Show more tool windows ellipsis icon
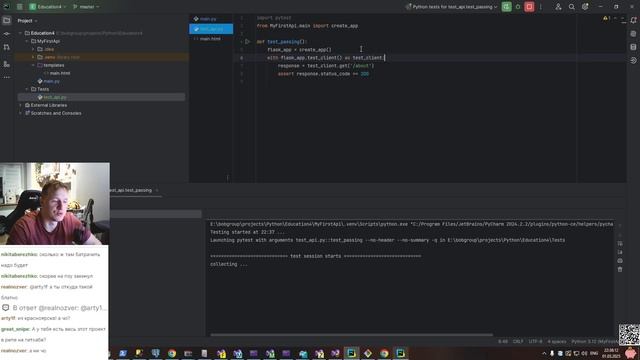Image resolution: width=640 pixels, height=360 pixels. pyautogui.click(x=7, y=77)
